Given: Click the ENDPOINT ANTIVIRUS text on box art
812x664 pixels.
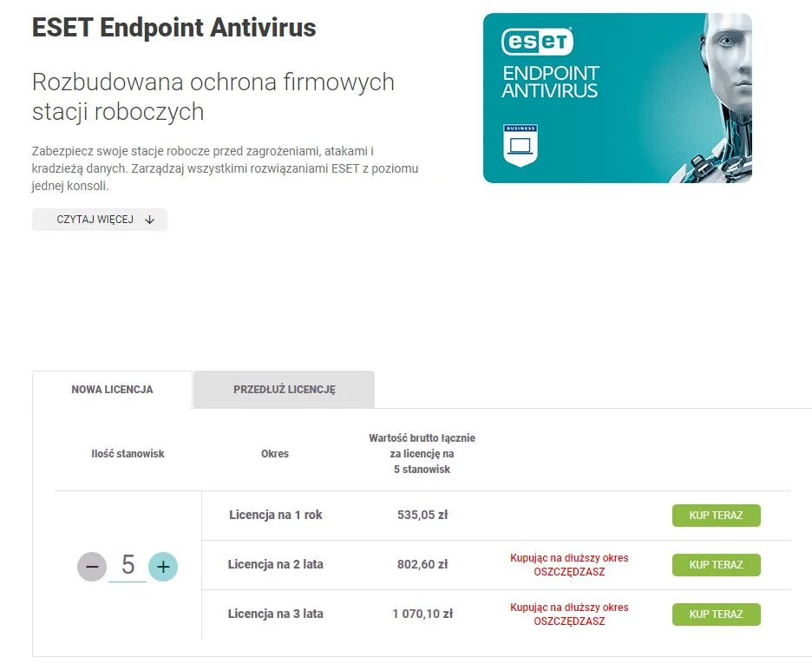Looking at the screenshot, I should coord(550,82).
